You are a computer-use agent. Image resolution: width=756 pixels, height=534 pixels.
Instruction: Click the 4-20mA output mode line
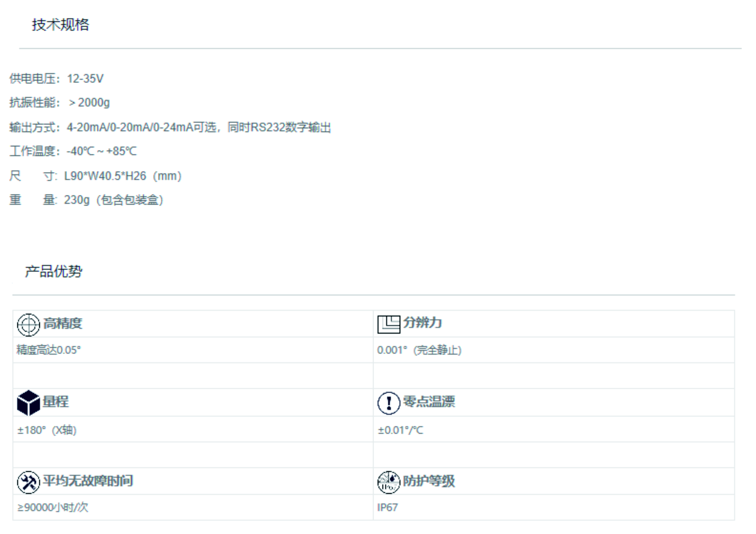pyautogui.click(x=170, y=127)
